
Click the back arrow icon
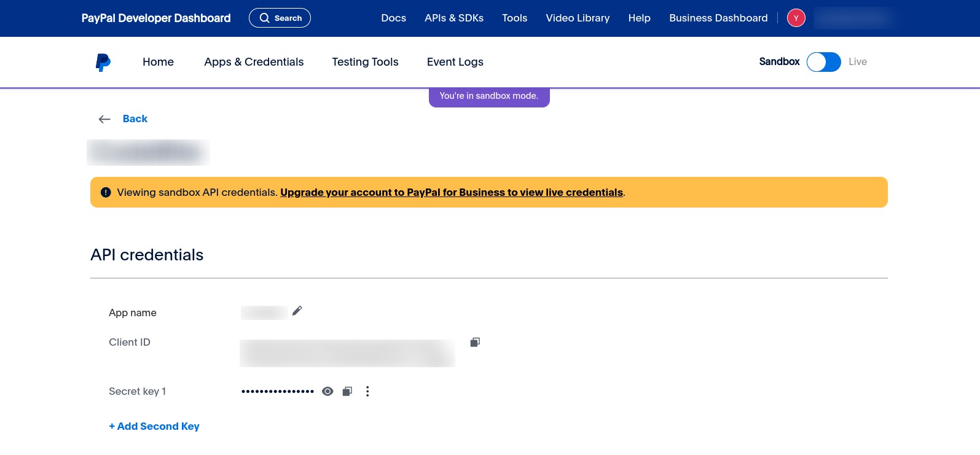tap(104, 119)
